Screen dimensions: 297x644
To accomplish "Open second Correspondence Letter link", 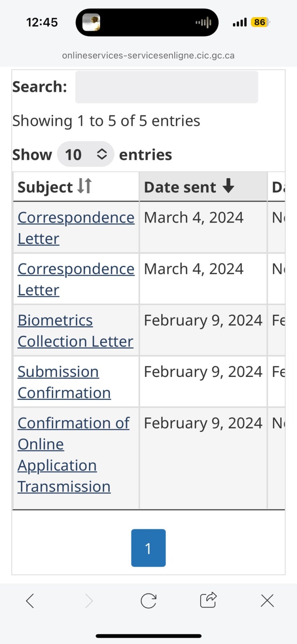I will coord(76,269).
